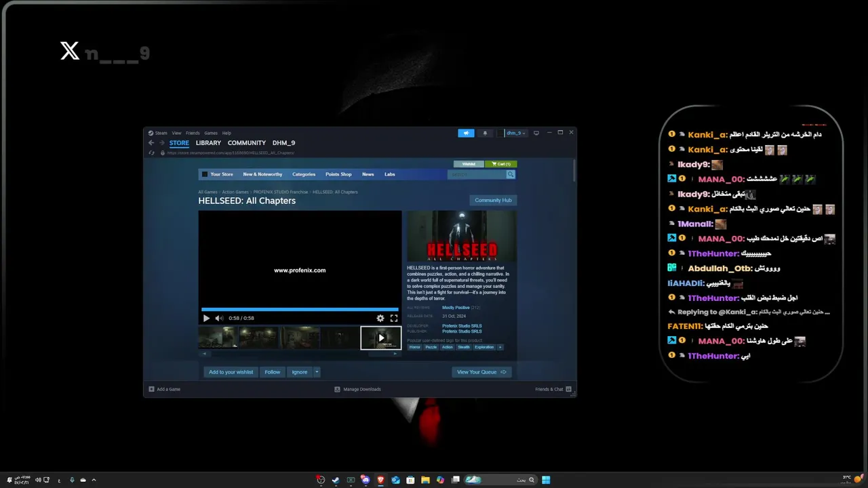The width and height of the screenshot is (868, 488).
Task: Click the HELLSEED header capsule image
Action: [x=461, y=236]
